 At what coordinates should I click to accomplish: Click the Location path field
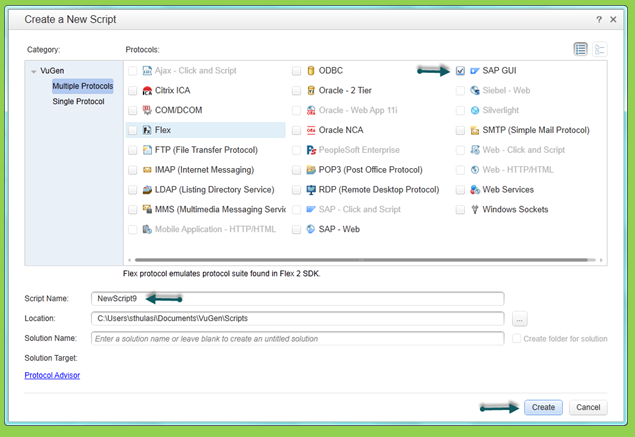(x=298, y=319)
